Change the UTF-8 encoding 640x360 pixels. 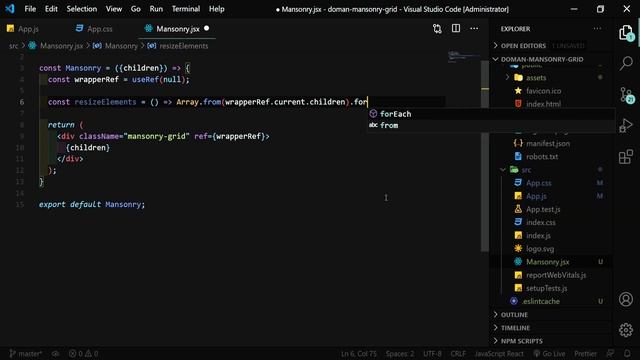[x=432, y=353]
